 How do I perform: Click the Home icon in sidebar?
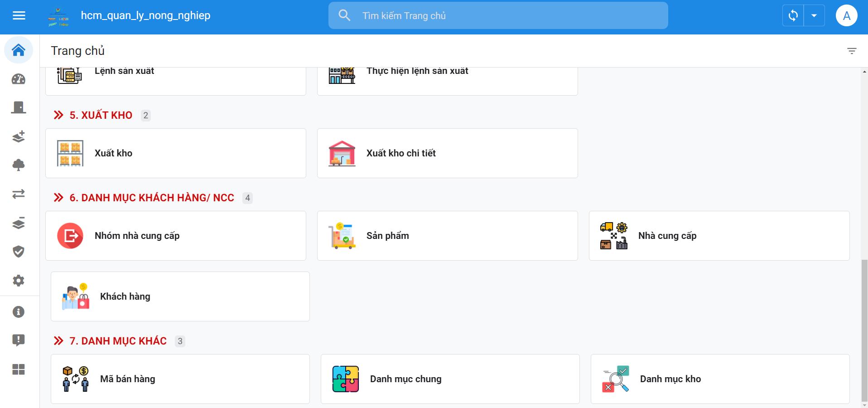click(19, 50)
